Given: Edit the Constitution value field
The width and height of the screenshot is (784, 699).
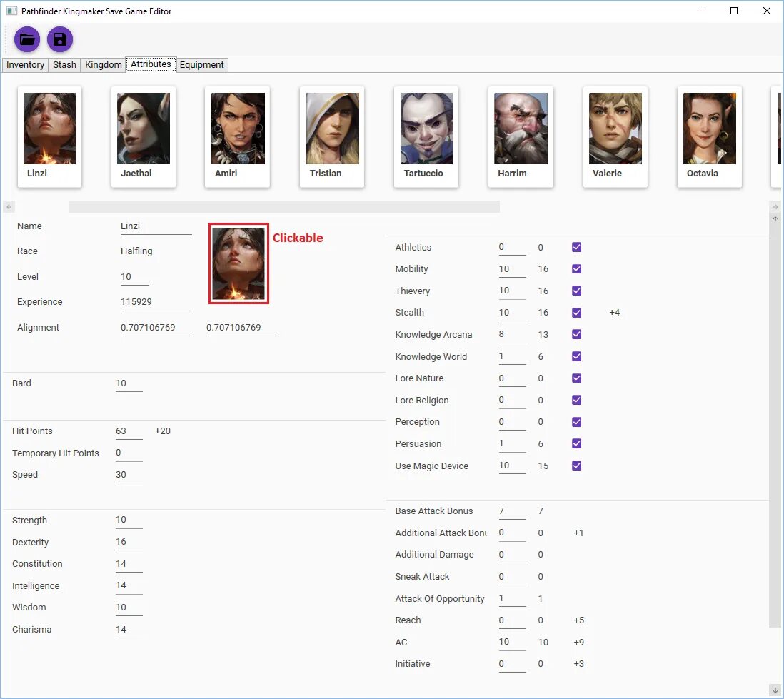Looking at the screenshot, I should [129, 563].
